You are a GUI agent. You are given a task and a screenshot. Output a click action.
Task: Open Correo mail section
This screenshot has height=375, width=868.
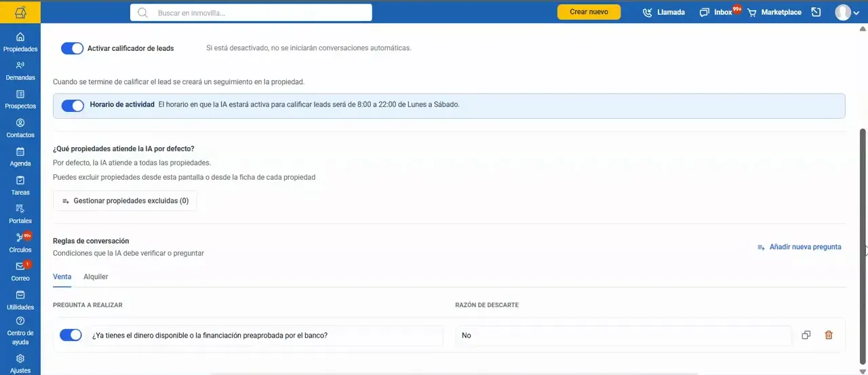coord(20,271)
